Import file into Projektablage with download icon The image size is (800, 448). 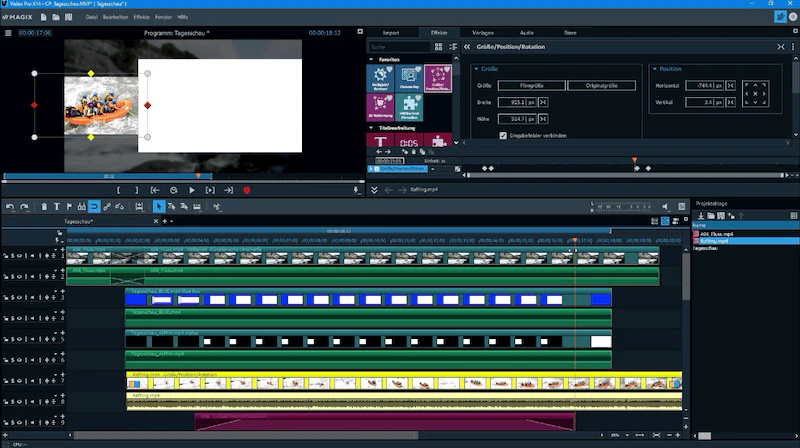pyautogui.click(x=701, y=216)
